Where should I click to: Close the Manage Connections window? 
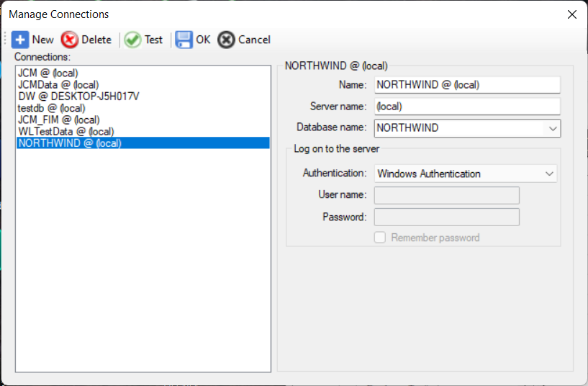coord(571,14)
